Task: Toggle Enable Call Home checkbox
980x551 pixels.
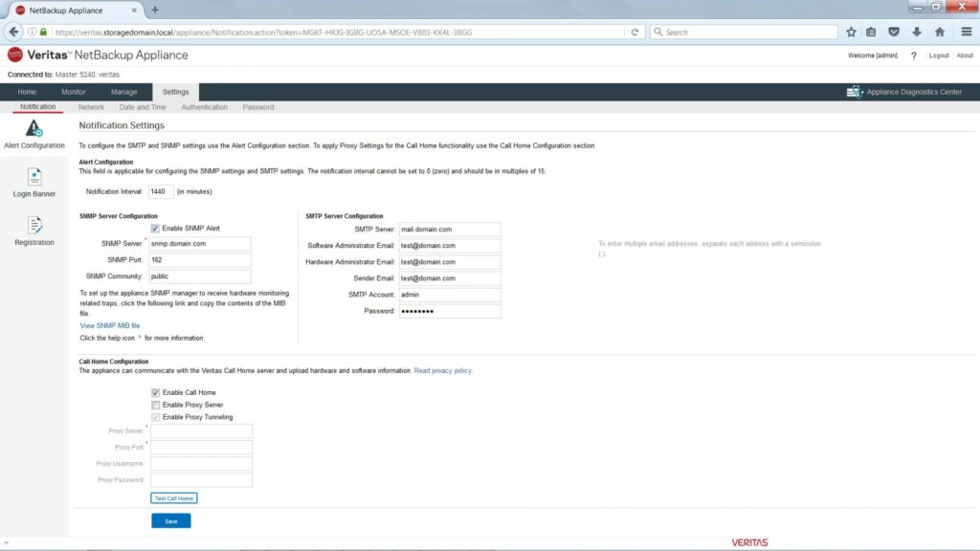Action: point(156,392)
